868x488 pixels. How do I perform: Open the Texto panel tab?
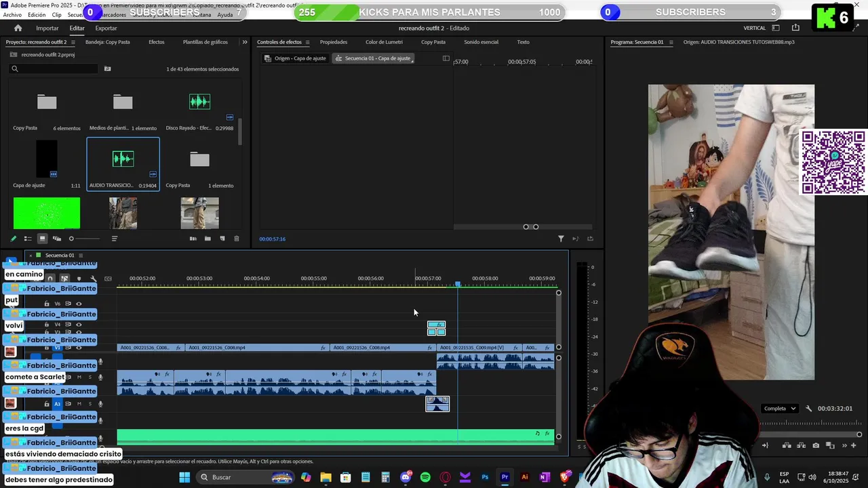click(x=524, y=42)
